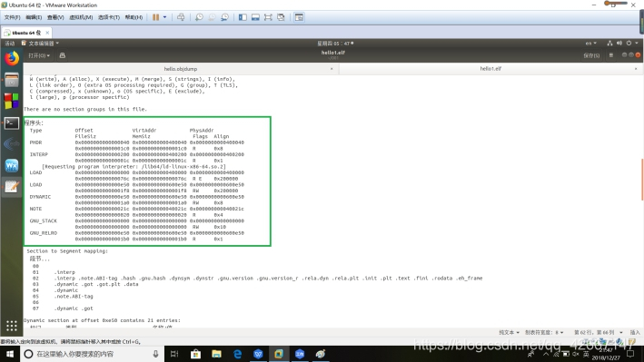
Task: Open the 查看(V) menu in VMware
Action: point(55,17)
